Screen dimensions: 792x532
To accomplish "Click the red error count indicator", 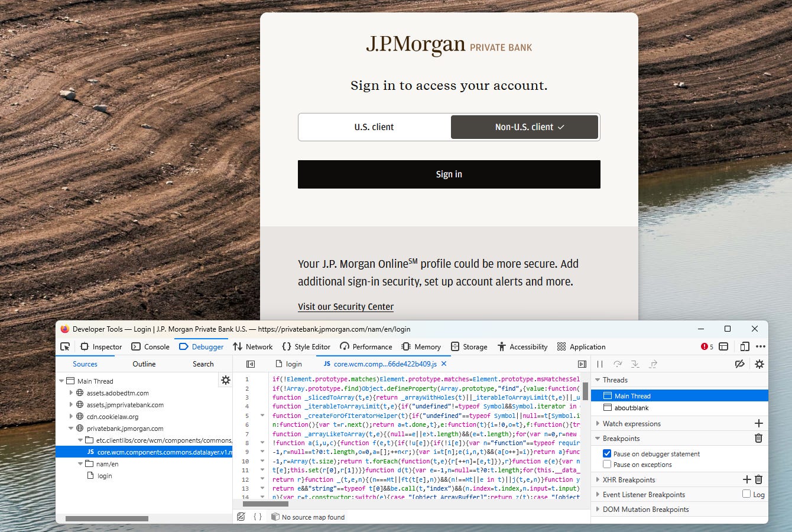I will (707, 346).
